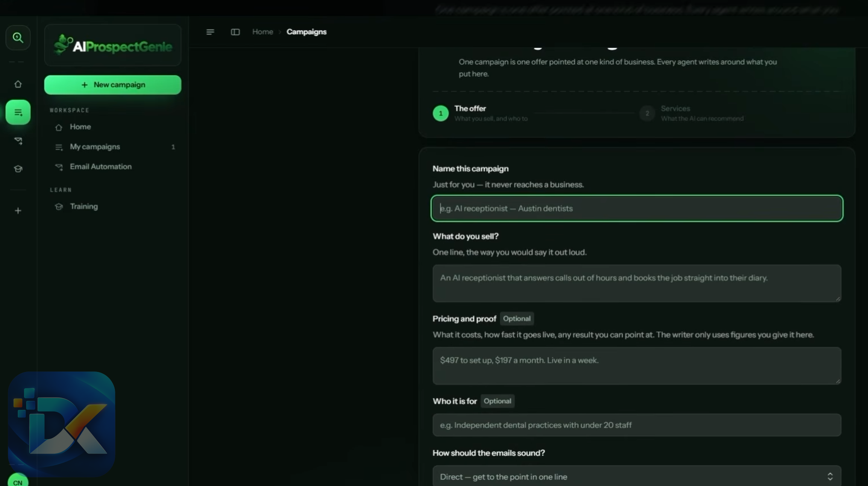Viewport: 868px width, 486px height.
Task: Focus the Name this campaign field
Action: tap(637, 208)
